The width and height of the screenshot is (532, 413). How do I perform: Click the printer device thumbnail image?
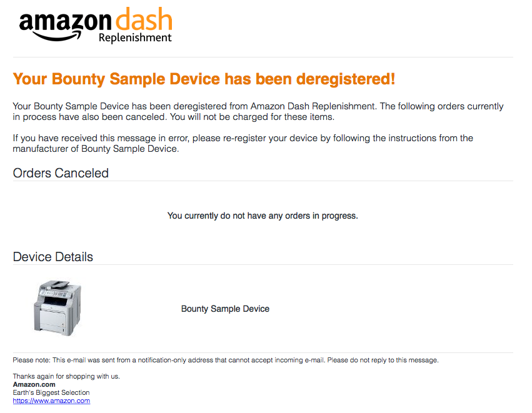pos(58,308)
